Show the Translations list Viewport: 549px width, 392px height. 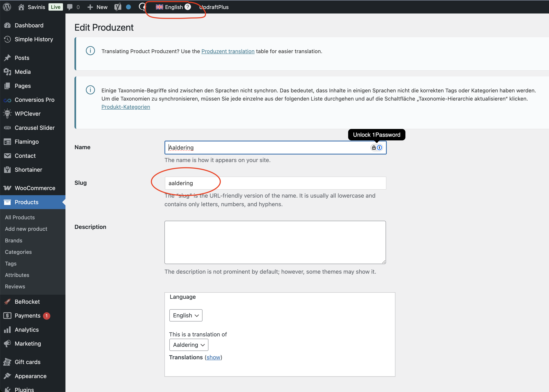(213, 357)
